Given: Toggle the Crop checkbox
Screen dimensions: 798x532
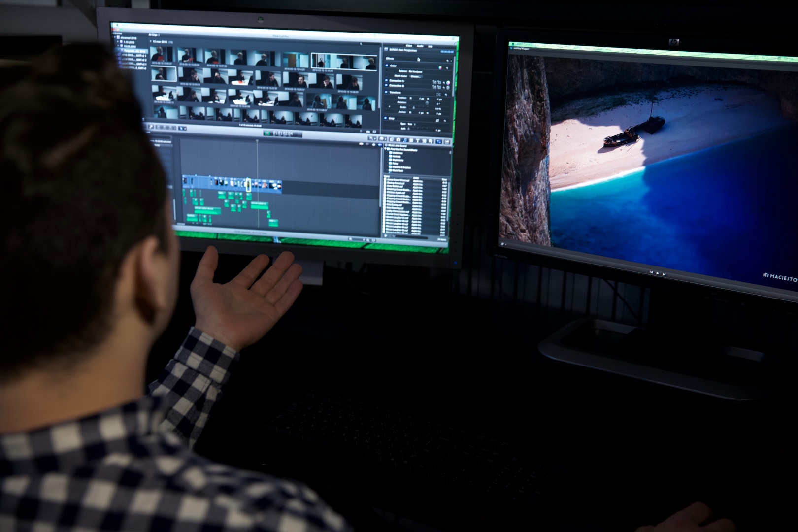Looking at the screenshot, I should (x=385, y=118).
